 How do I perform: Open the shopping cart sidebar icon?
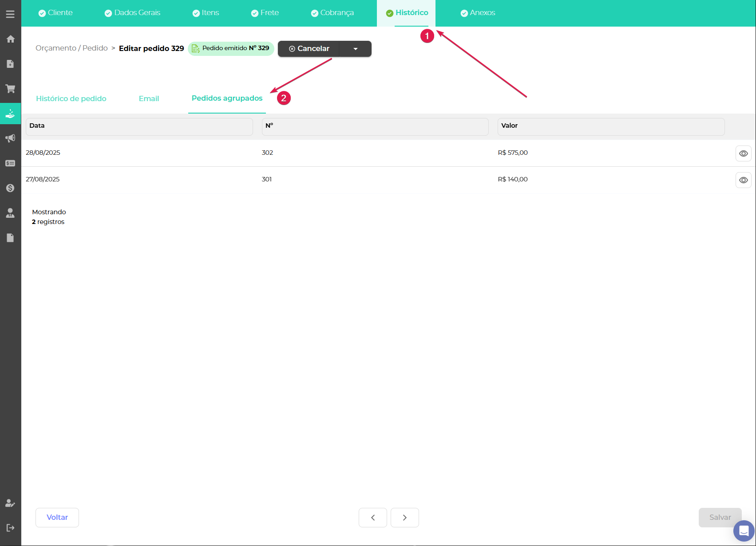pyautogui.click(x=10, y=89)
